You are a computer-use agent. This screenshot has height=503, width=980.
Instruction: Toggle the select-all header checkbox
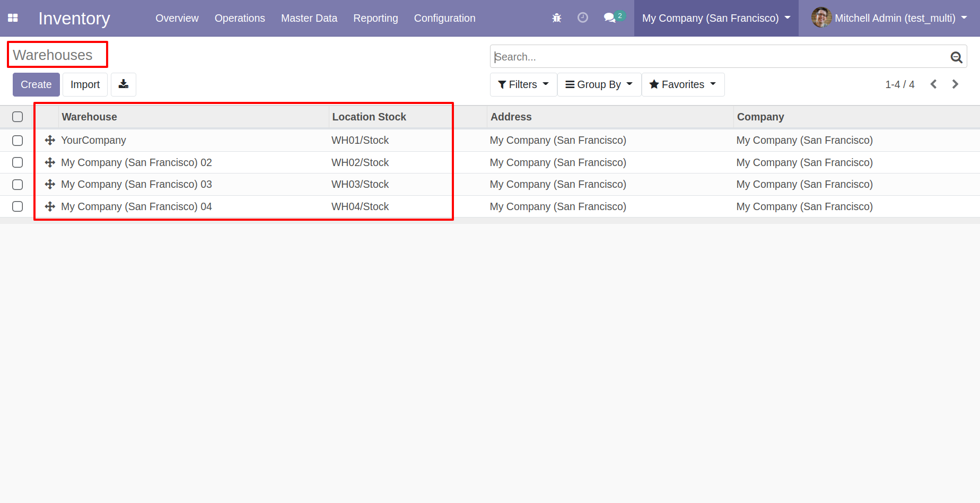[17, 117]
